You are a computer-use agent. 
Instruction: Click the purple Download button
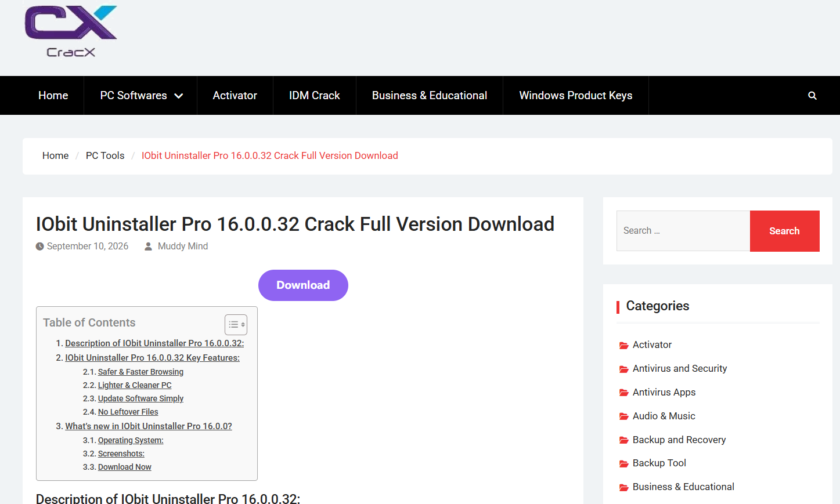[x=303, y=285]
